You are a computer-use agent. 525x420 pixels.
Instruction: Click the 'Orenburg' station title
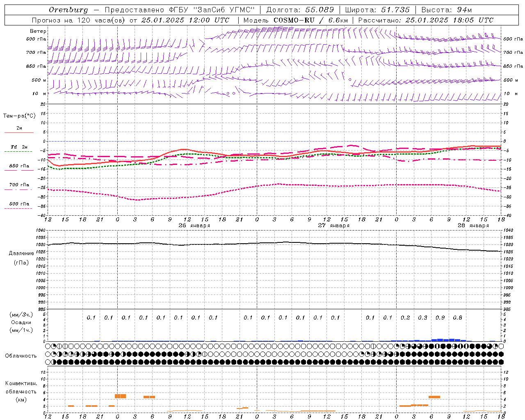68,10
